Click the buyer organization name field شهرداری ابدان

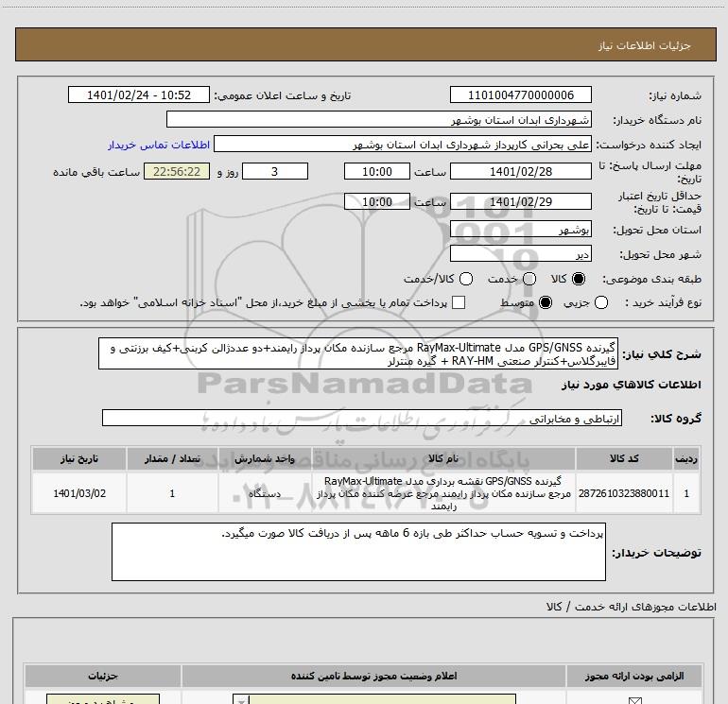(379, 119)
